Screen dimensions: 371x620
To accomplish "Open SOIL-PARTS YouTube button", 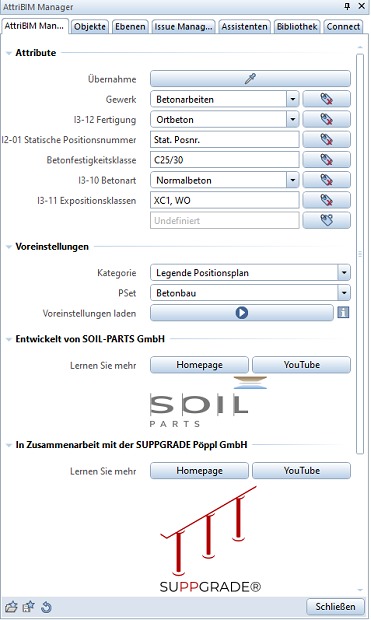I will tap(301, 365).
